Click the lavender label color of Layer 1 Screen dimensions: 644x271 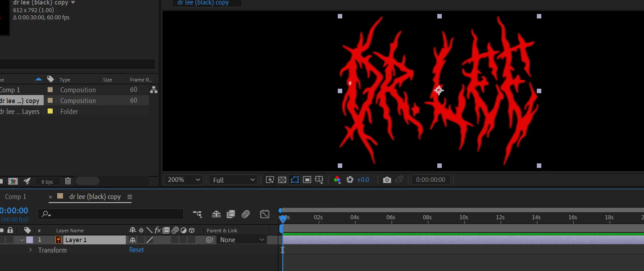[30, 240]
